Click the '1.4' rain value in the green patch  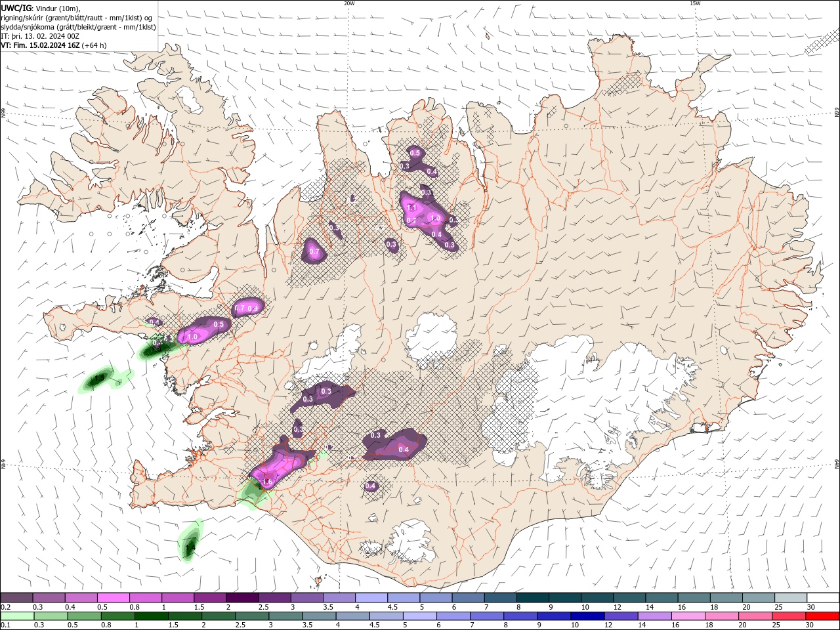click(x=190, y=546)
